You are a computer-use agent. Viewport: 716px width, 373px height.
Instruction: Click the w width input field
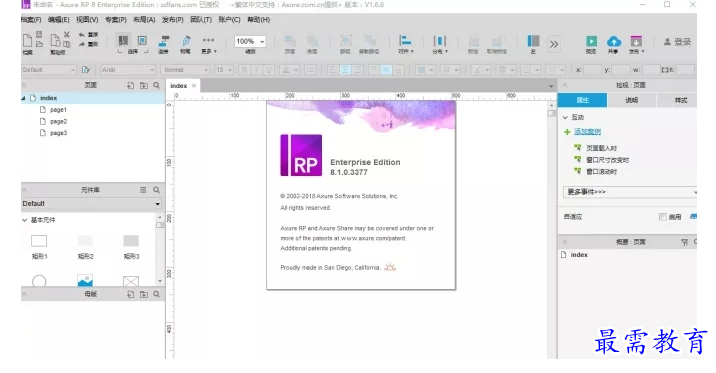pos(651,70)
